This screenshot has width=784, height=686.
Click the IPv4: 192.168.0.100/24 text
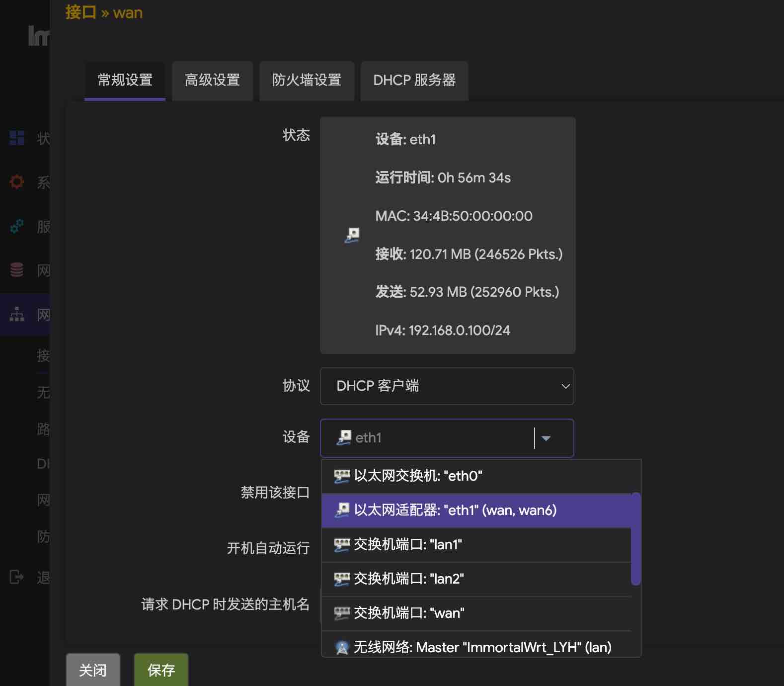pos(442,331)
